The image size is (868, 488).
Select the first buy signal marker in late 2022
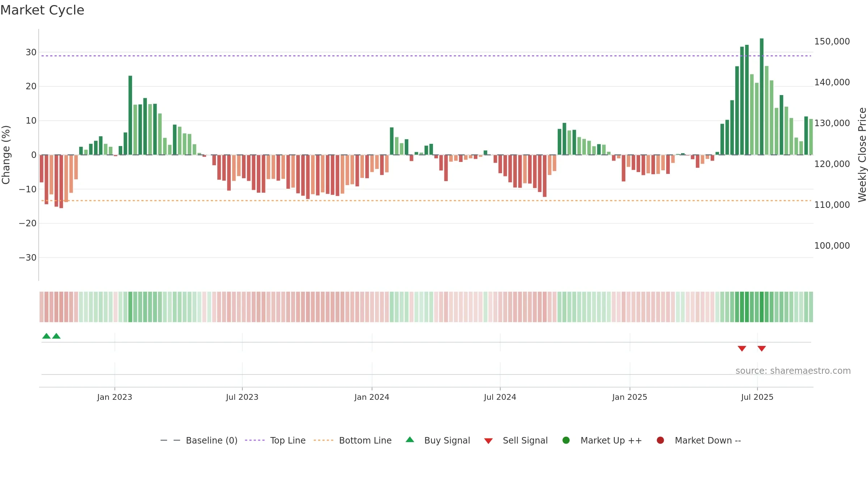point(46,336)
